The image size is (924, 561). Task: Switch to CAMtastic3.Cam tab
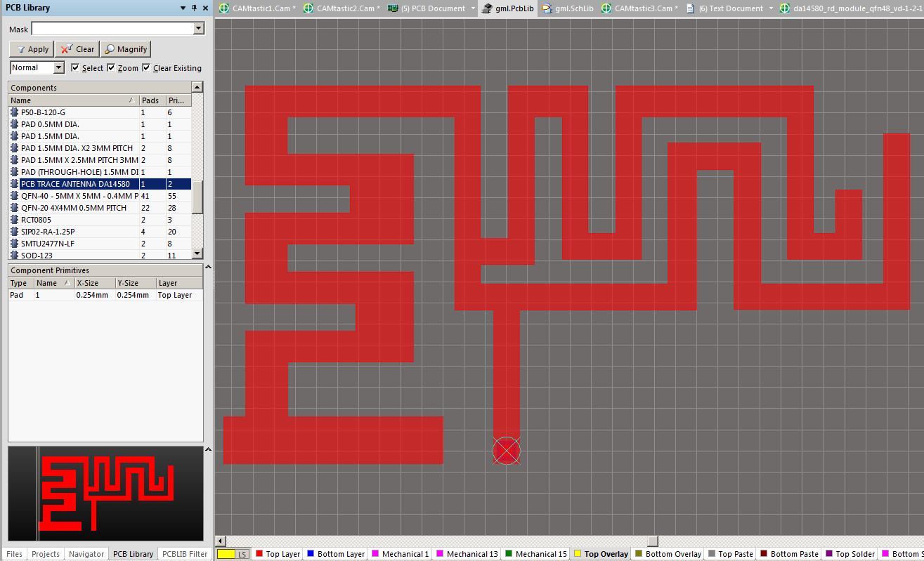pos(639,8)
